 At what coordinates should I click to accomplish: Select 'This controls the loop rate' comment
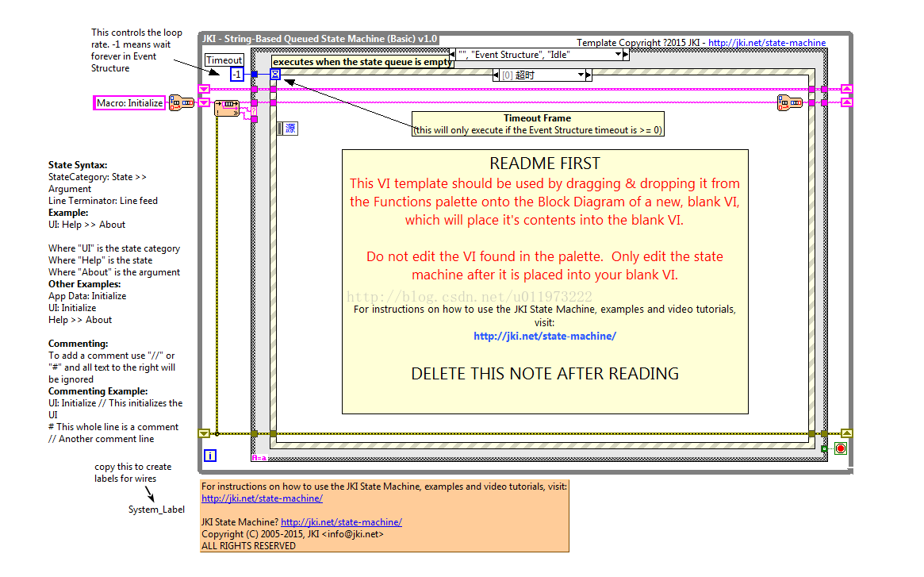[x=136, y=50]
